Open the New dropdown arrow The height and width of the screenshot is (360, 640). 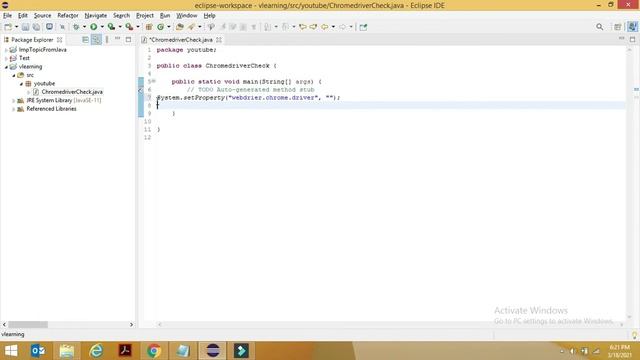coord(16,27)
